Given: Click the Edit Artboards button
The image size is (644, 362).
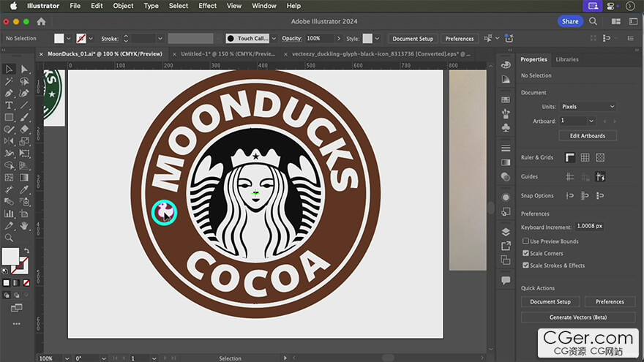Looking at the screenshot, I should [x=588, y=136].
